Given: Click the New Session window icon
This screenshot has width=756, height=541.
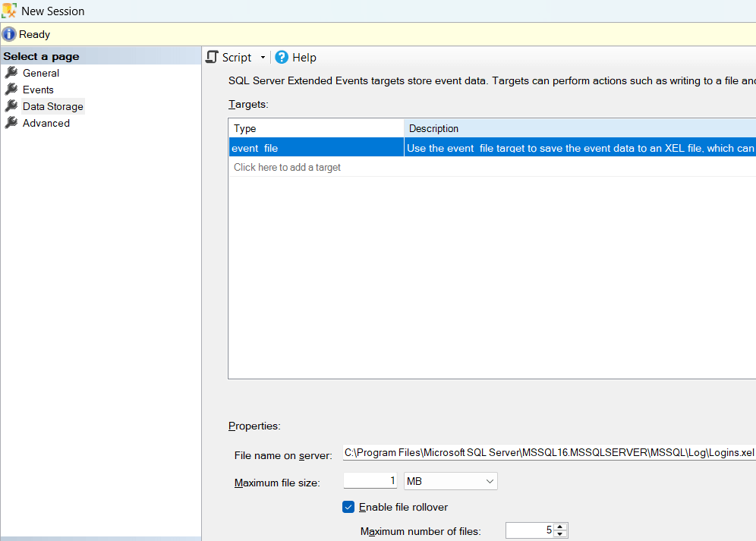Looking at the screenshot, I should point(9,11).
